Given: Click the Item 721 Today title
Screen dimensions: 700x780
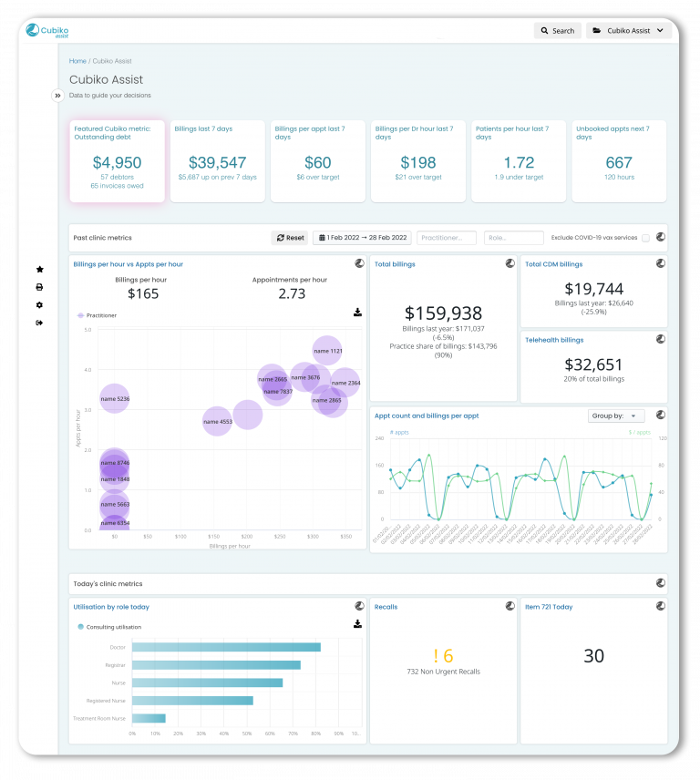Looking at the screenshot, I should pyautogui.click(x=549, y=607).
